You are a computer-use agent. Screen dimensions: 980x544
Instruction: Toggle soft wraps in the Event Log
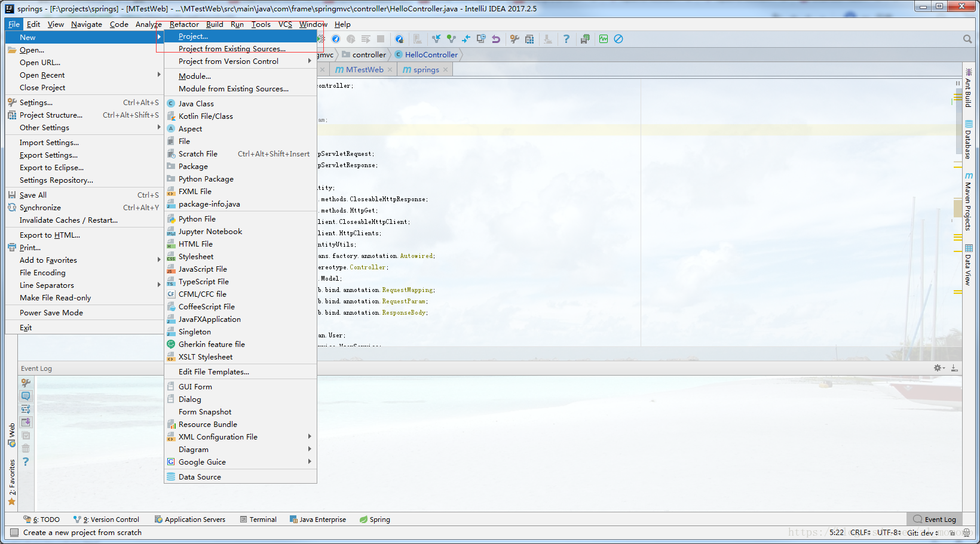click(x=26, y=409)
